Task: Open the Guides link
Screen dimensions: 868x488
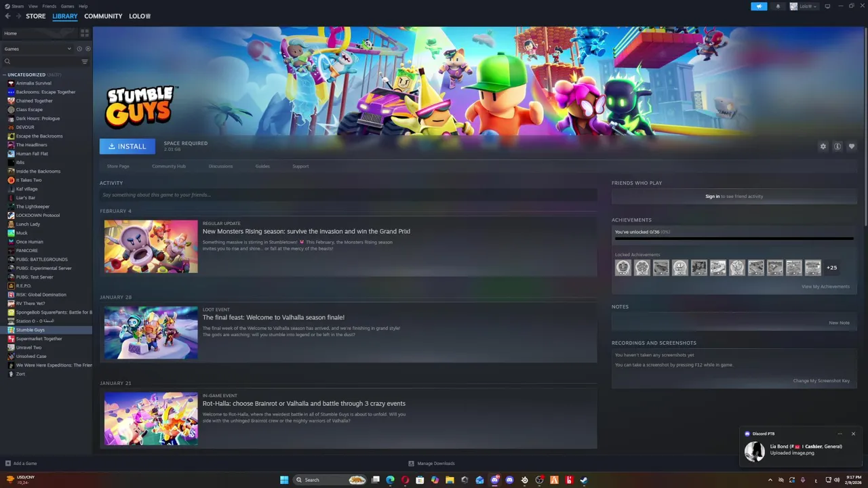Action: click(262, 166)
